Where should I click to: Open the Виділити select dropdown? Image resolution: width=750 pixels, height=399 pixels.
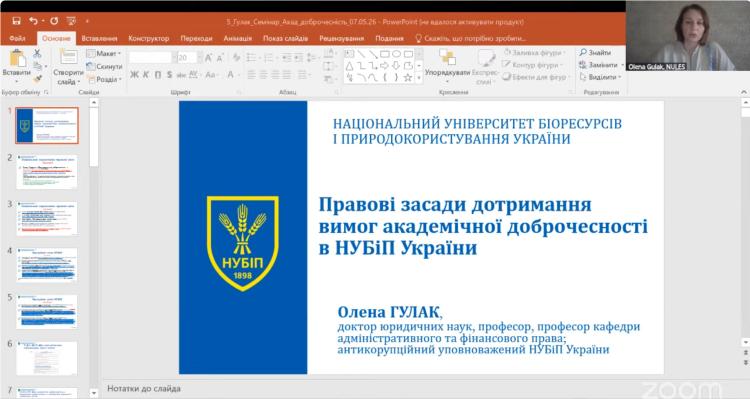pos(600,77)
